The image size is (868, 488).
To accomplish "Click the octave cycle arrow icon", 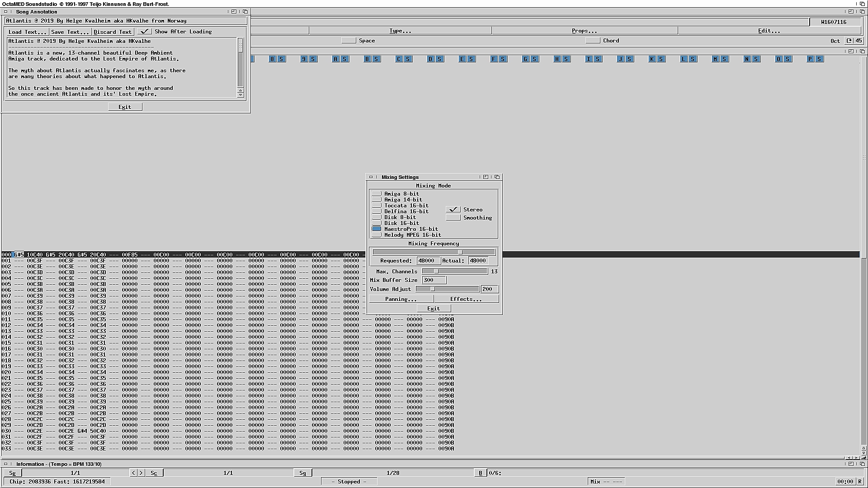I will 849,41.
